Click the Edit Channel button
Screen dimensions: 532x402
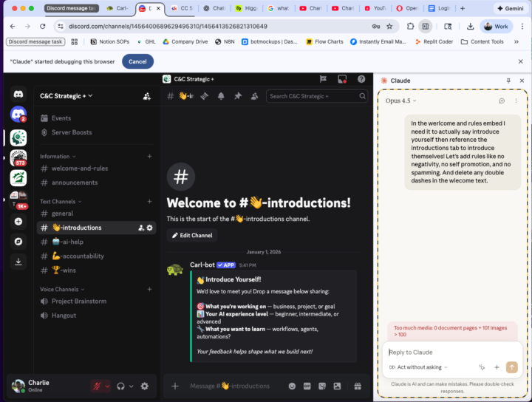click(191, 236)
